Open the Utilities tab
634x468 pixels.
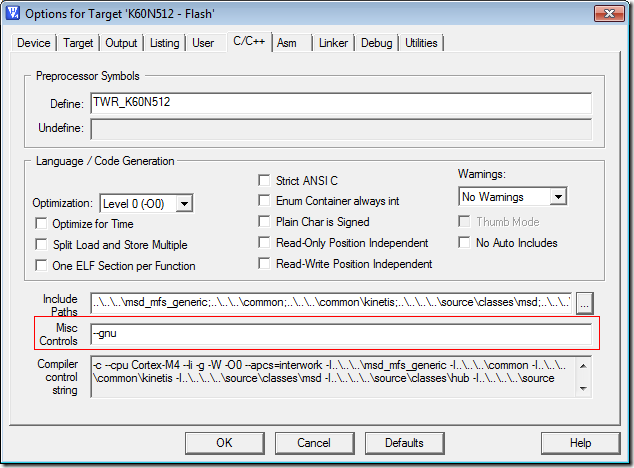(421, 43)
